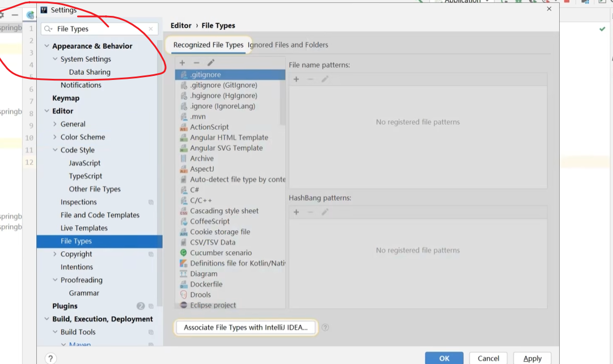Cancel the Settings dialog
The height and width of the screenshot is (364, 613).
click(488, 358)
